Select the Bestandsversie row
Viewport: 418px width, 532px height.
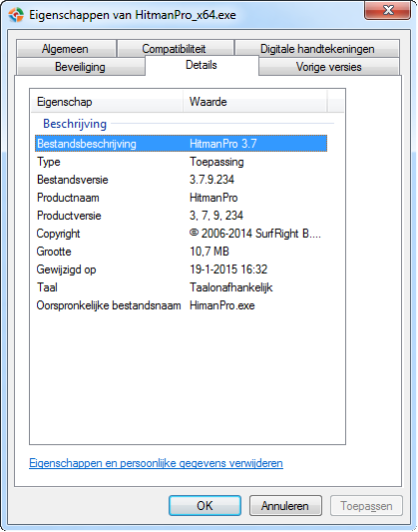[181, 180]
